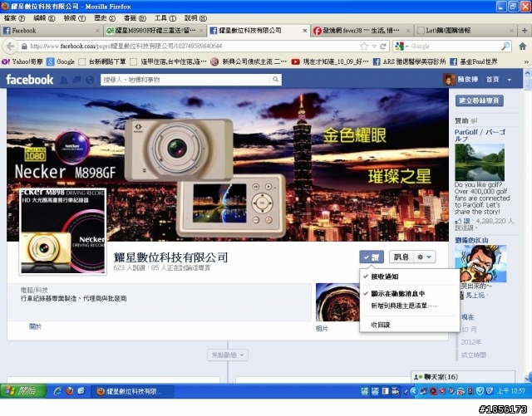Open the 說明 menu
The height and width of the screenshot is (416, 532).
pos(195,18)
